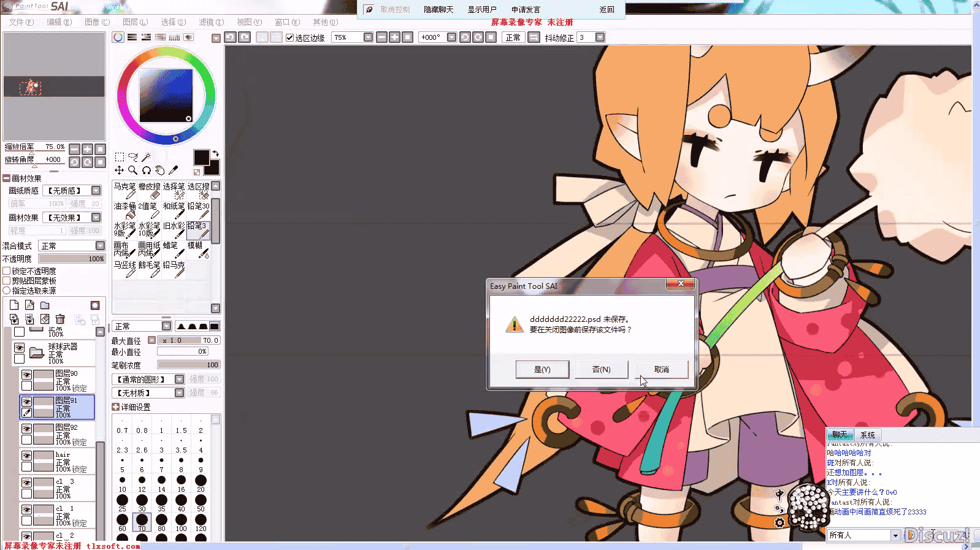
Task: Hide the 球球武器 folder via eye icon
Action: (19, 347)
